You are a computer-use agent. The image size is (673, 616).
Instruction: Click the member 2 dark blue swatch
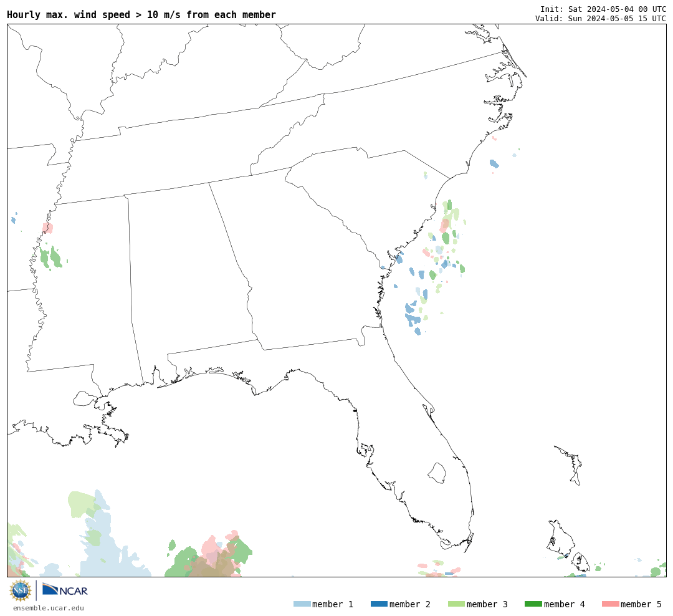point(379,604)
